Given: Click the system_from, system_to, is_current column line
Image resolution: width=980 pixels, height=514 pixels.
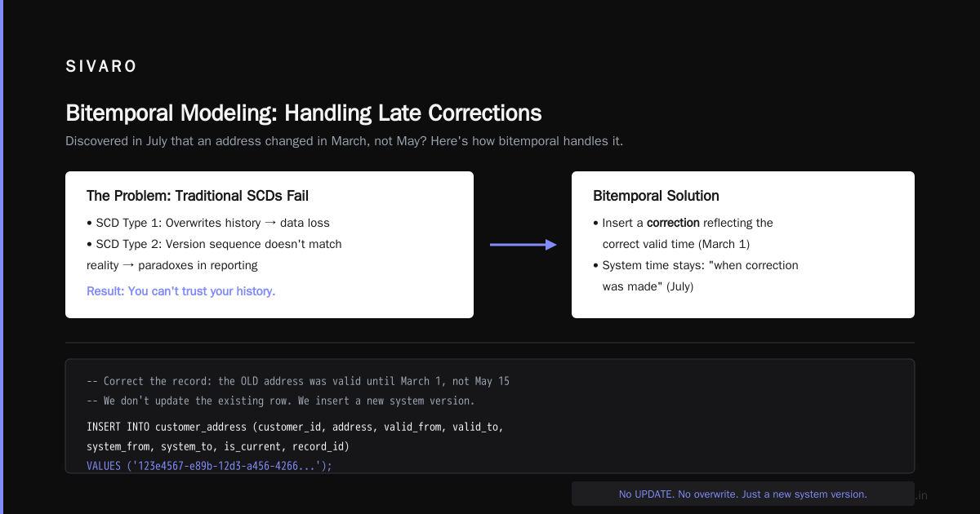Looking at the screenshot, I should point(217,447).
